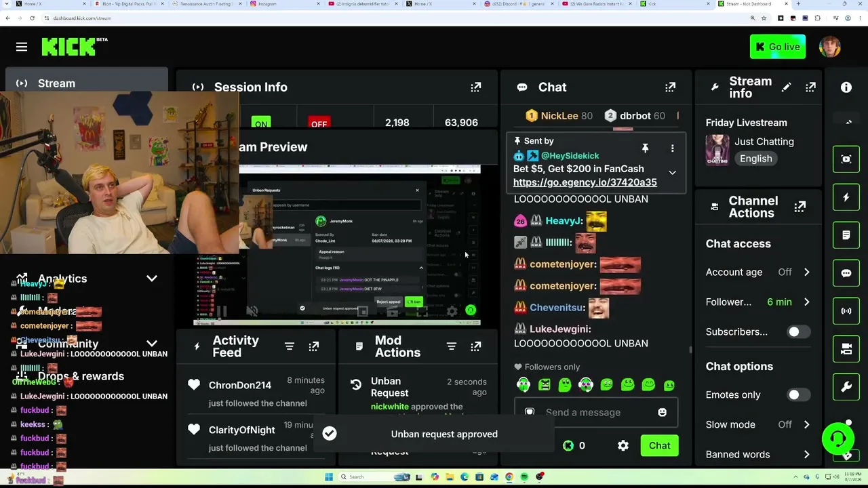Switch to the Discord browser tab
The height and width of the screenshot is (488, 868).
(519, 4)
